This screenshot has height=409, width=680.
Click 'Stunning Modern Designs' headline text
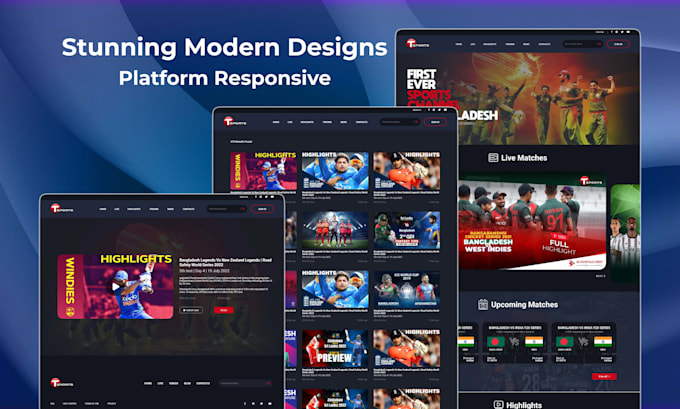coord(224,47)
